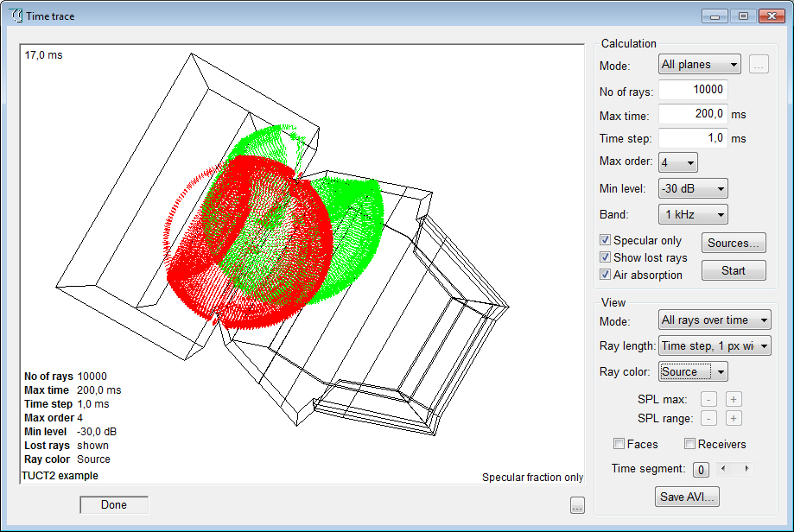The width and height of the screenshot is (794, 532).
Task: Click the ellipsis button beside Calculation Mode
Action: [759, 65]
